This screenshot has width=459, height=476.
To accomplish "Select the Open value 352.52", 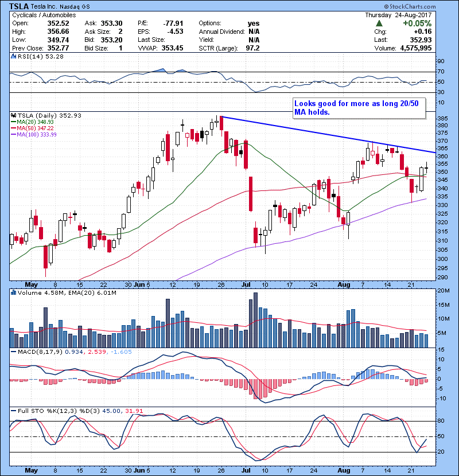I will tap(59, 24).
